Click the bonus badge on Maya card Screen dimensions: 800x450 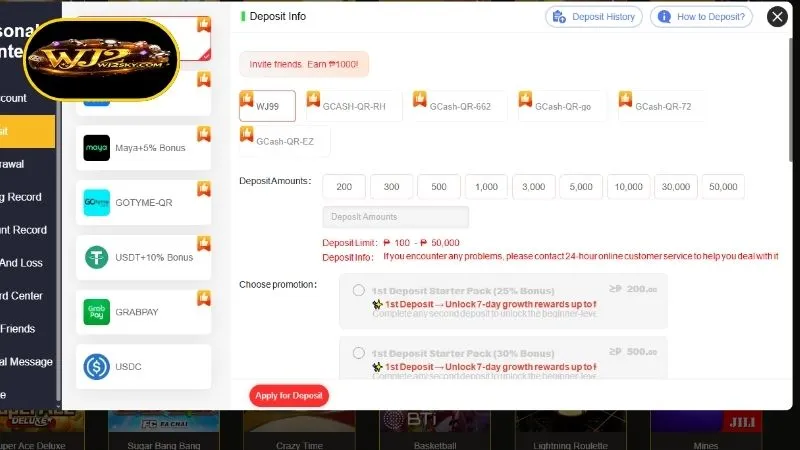pos(204,134)
